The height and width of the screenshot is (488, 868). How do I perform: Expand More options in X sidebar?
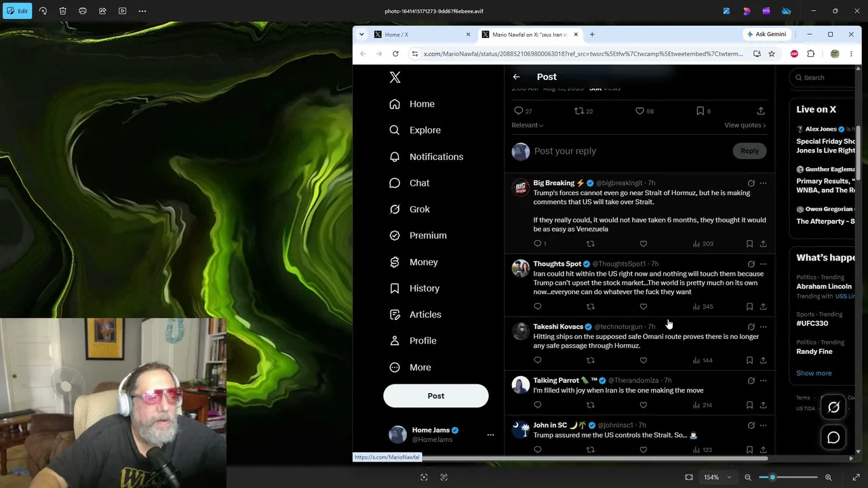411,367
